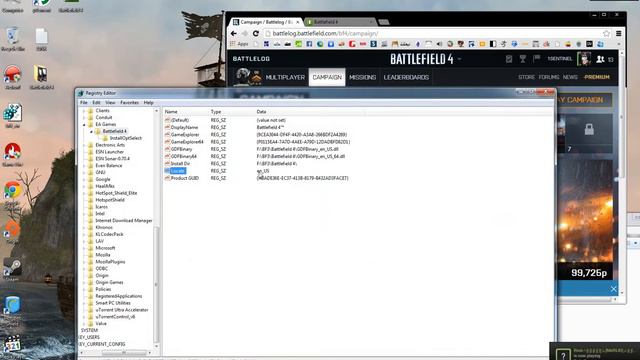Viewport: 640px width, 360px height.
Task: Open the Apps shortcut in the bookmarks bar
Action: tap(239, 44)
